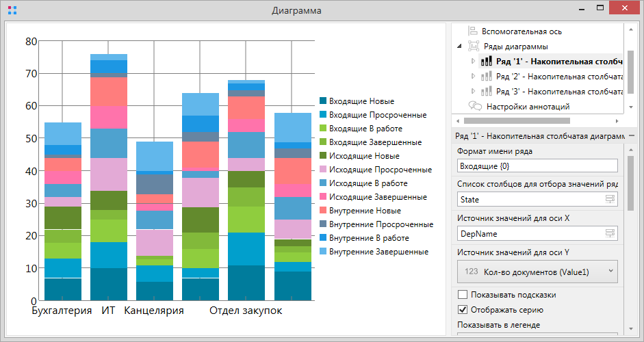Click the Настройки аннотаций speech bubble icon
Viewport: 644px width, 342px height.
pyautogui.click(x=474, y=107)
